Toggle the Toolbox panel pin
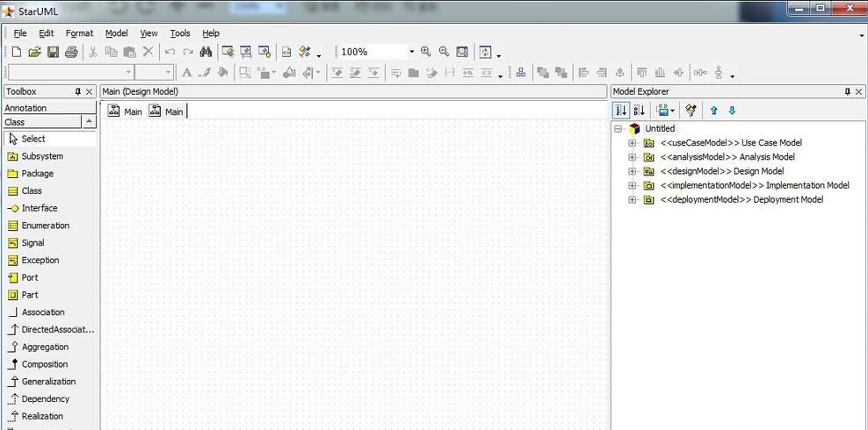Screen dimensions: 868x430 coord(78,92)
